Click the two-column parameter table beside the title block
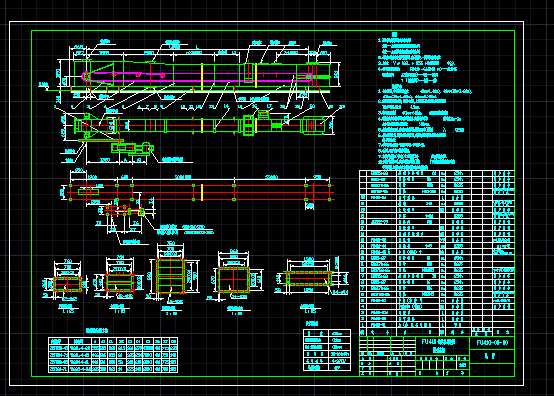The width and height of the screenshot is (554, 396). pyautogui.click(x=327, y=350)
